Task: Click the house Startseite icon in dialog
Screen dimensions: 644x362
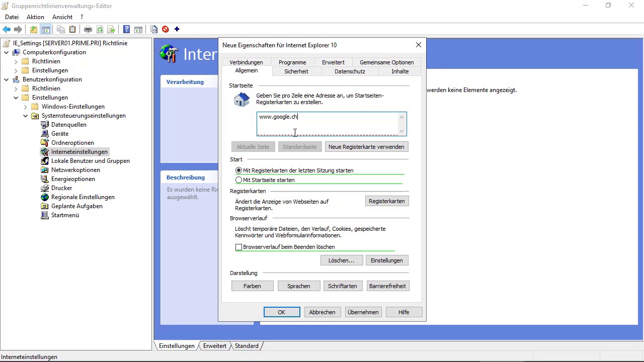Action: pos(242,100)
